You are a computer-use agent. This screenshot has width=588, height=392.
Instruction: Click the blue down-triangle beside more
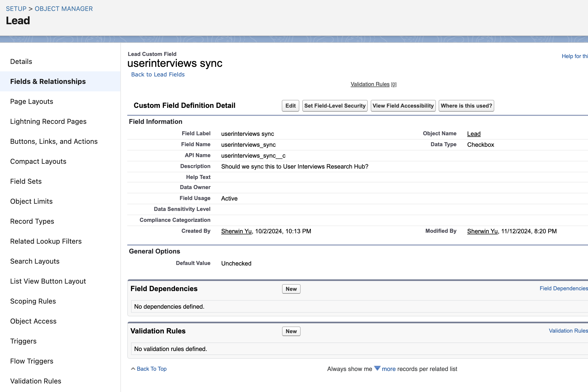pyautogui.click(x=377, y=368)
